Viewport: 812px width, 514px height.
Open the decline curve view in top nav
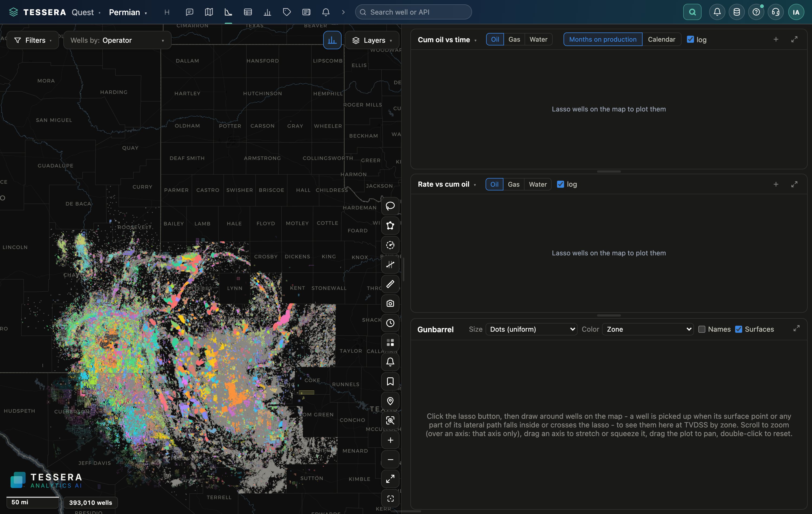coord(228,12)
